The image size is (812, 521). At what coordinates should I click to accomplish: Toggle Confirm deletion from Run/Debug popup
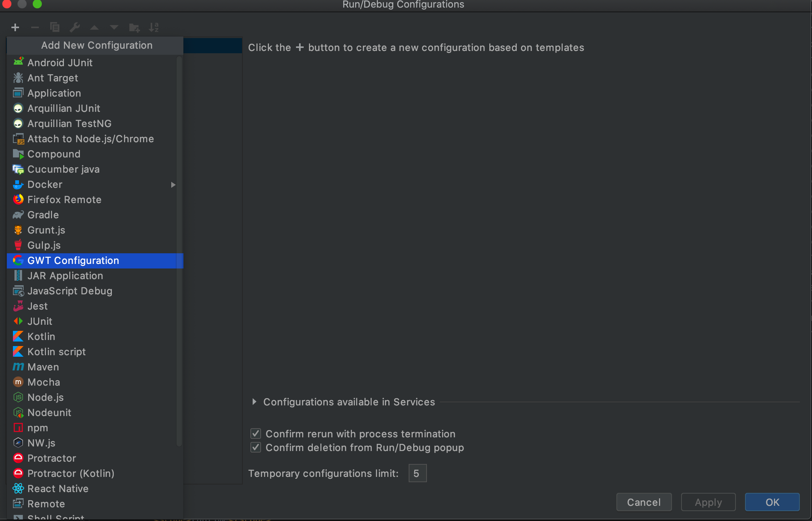256,448
